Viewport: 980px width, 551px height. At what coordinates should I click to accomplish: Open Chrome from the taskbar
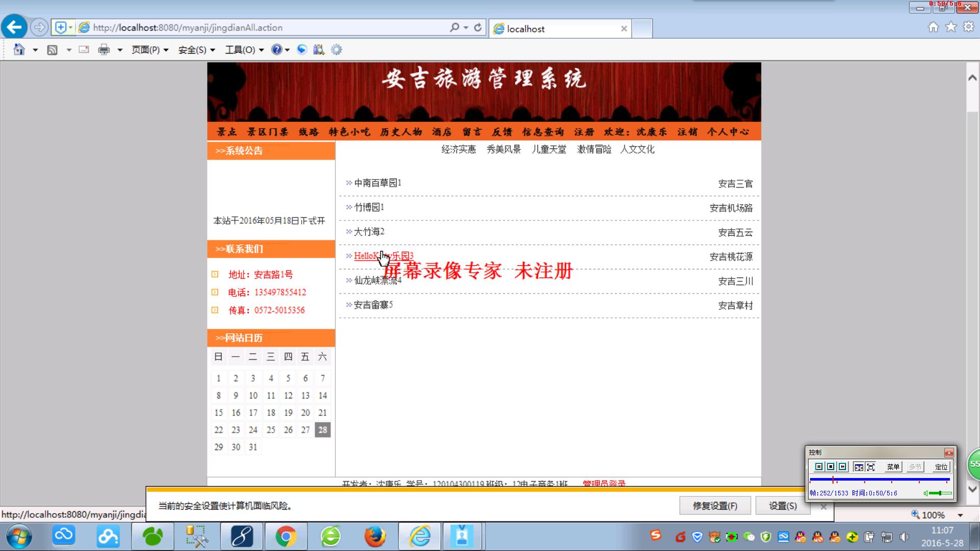(x=286, y=537)
